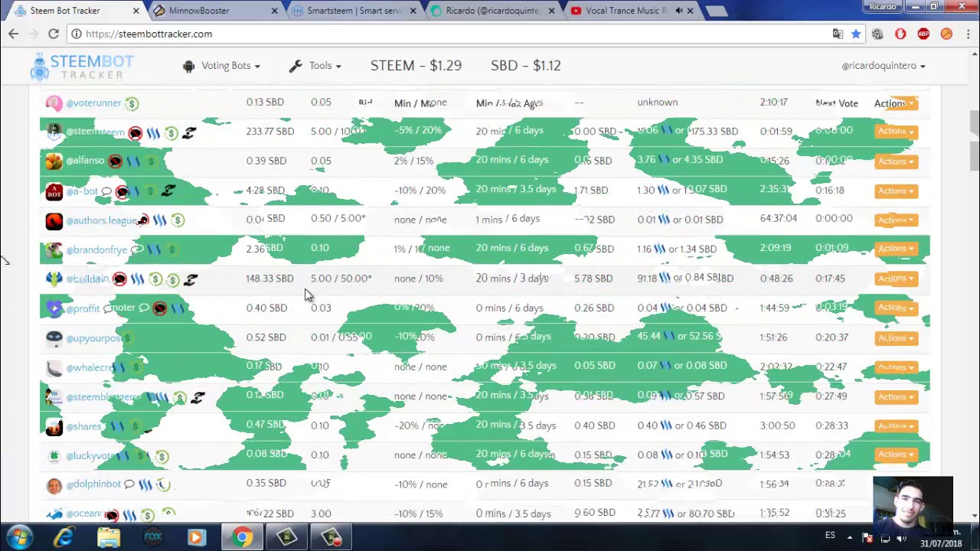The image size is (980, 551).
Task: Reload the page with the refresh icon
Action: click(x=54, y=34)
